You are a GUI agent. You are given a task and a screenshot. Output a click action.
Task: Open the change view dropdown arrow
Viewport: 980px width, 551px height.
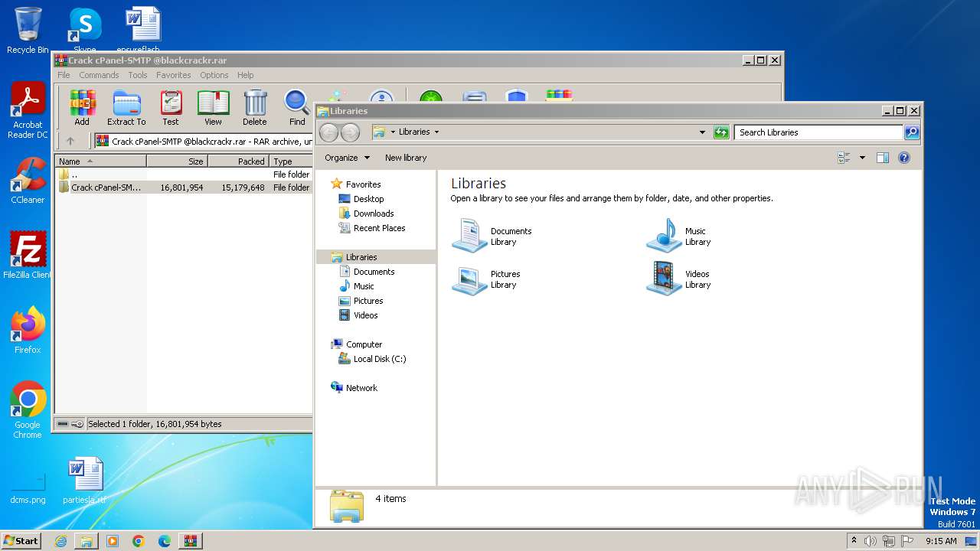pyautogui.click(x=862, y=158)
